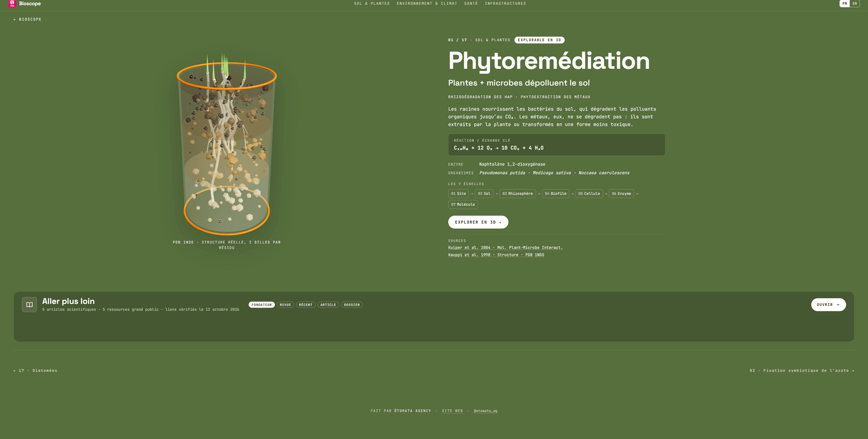Click the Naphtalène 1,2-dioxygénase enzyme text

[x=512, y=164]
